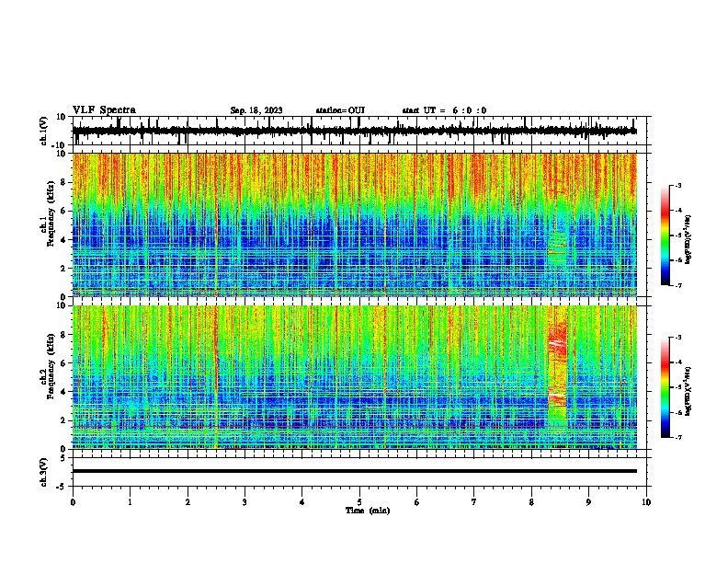Click the time axis end label "10"
Image resolution: width=728 pixels, height=563 pixels.
[x=646, y=502]
